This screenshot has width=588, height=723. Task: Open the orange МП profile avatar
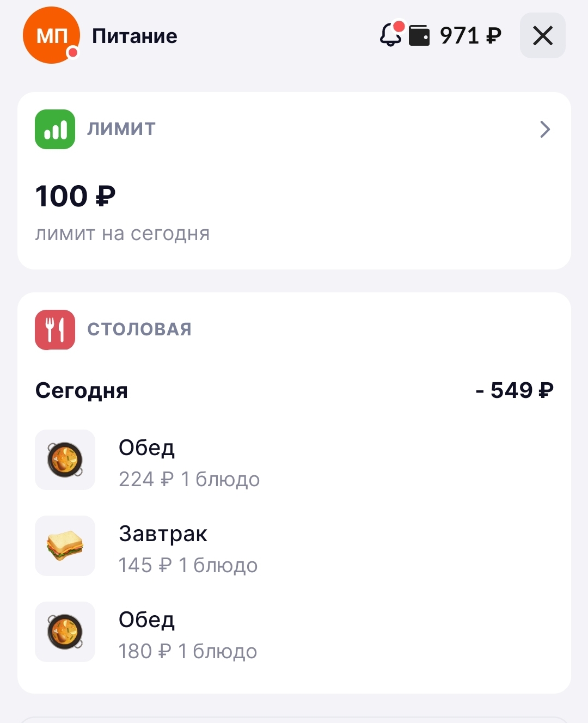(51, 35)
